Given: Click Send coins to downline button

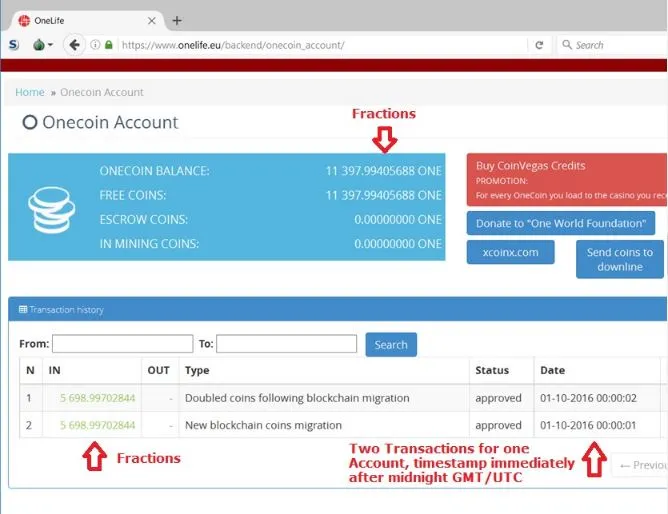Looking at the screenshot, I should [620, 259].
